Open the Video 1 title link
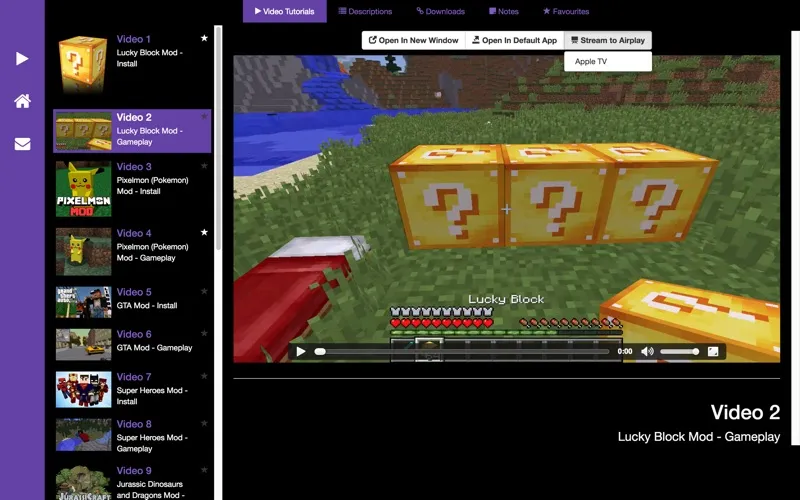 point(133,39)
